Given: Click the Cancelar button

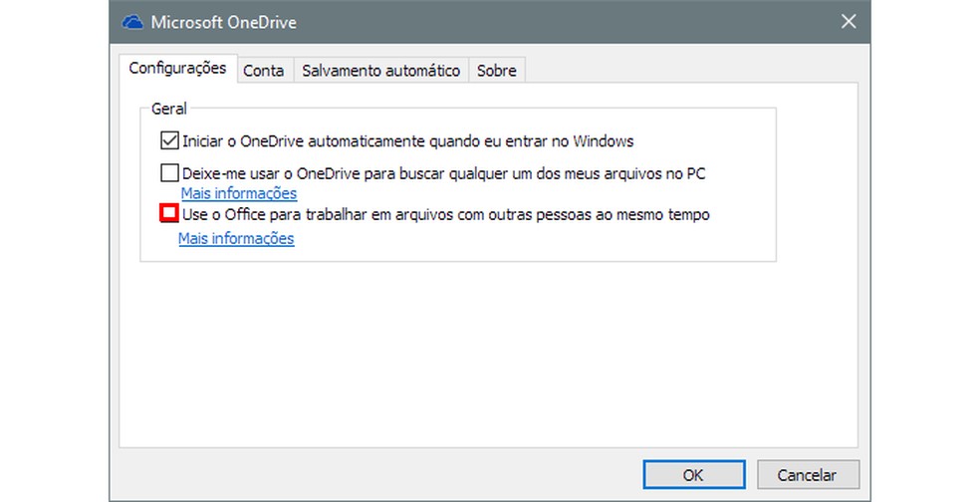Looking at the screenshot, I should (808, 475).
